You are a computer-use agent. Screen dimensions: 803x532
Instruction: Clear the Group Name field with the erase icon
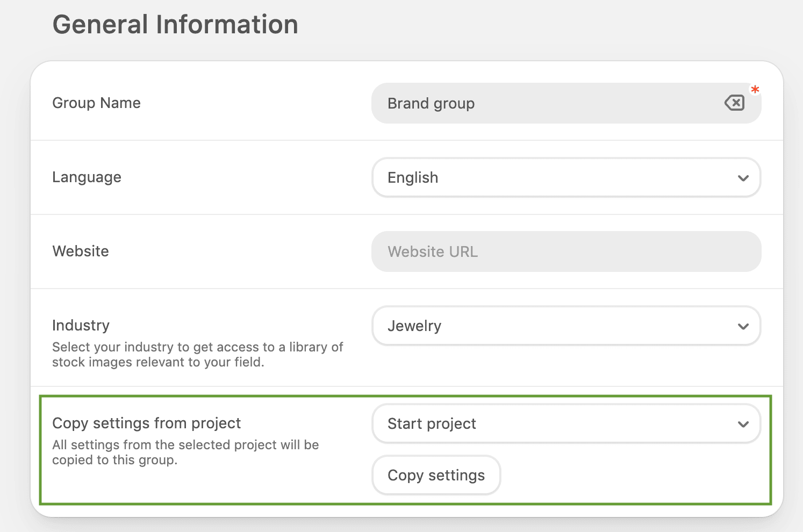click(734, 103)
